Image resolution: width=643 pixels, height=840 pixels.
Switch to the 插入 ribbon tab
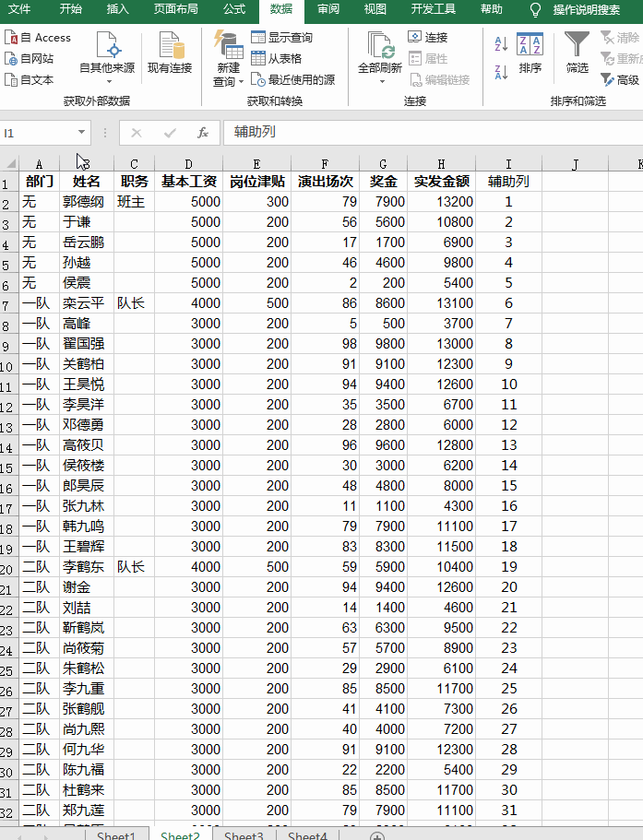click(x=118, y=9)
